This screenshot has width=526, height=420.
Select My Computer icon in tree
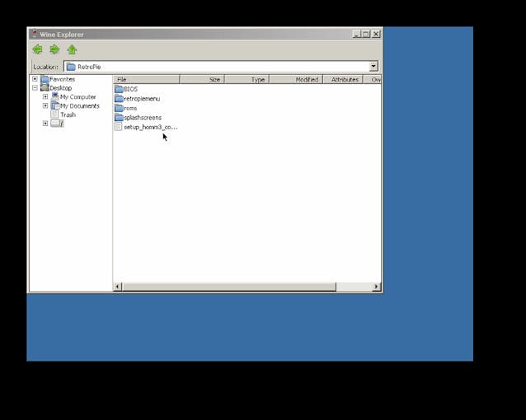55,96
